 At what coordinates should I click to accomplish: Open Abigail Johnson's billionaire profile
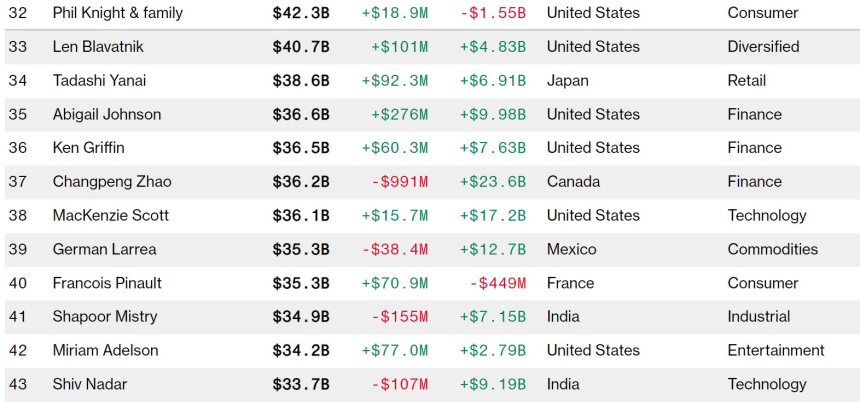click(107, 114)
